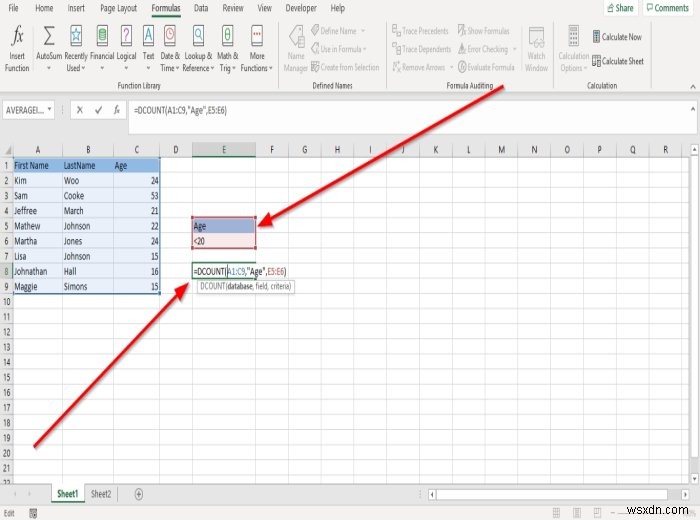Add a new sheet with plus icon
The width and height of the screenshot is (700, 520).
(x=139, y=494)
